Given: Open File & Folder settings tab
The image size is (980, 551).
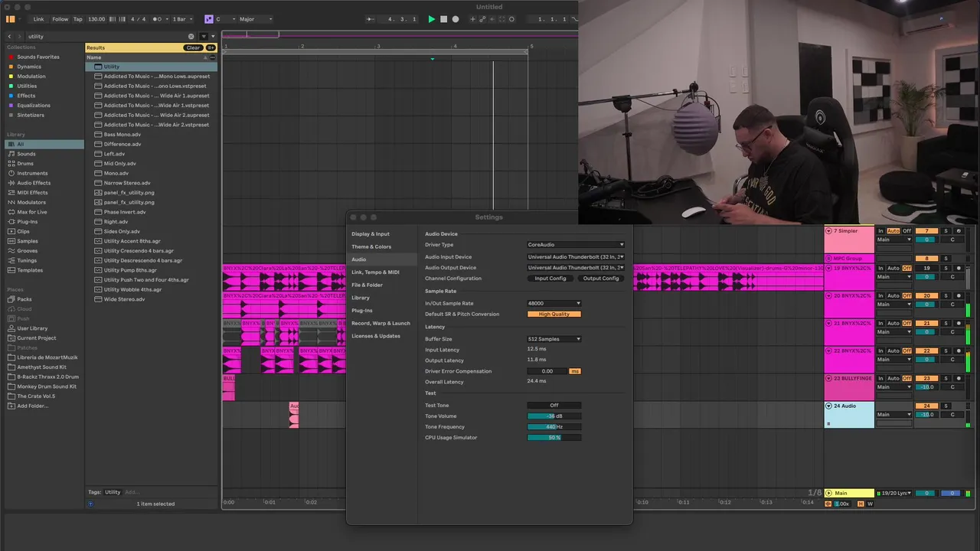Looking at the screenshot, I should point(367,285).
